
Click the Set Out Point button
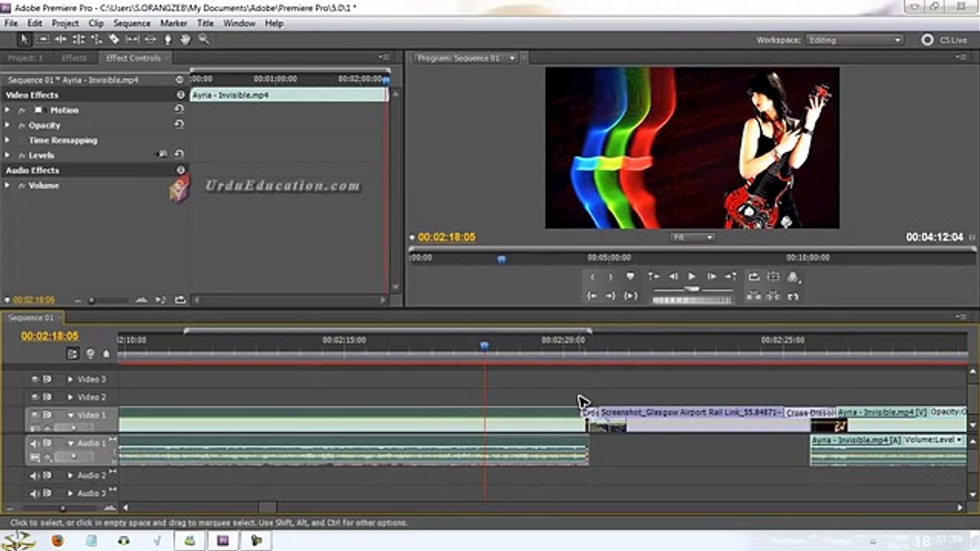coord(610,277)
